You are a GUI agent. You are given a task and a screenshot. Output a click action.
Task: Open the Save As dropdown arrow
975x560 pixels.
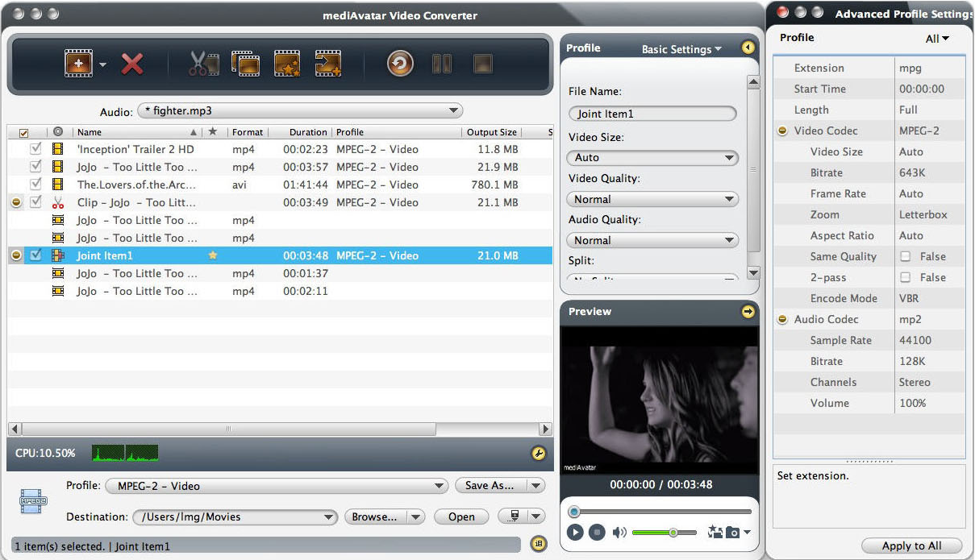[536, 486]
